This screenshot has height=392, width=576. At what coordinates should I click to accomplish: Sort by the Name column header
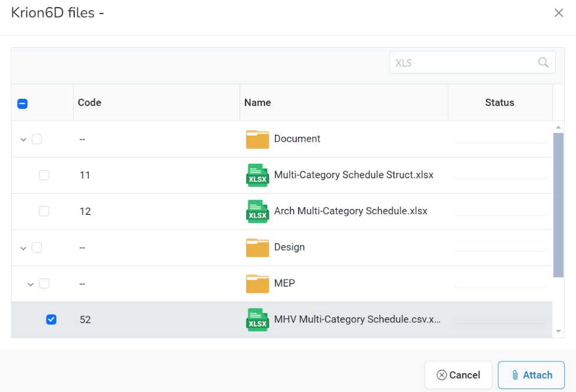[x=257, y=102]
